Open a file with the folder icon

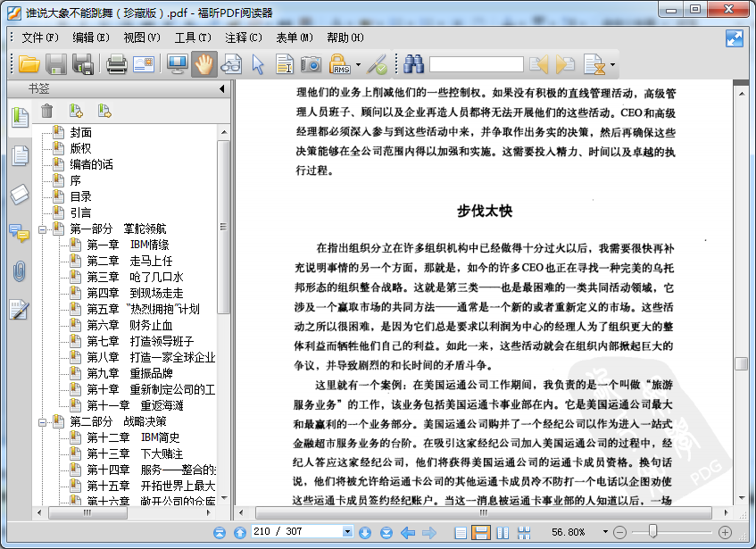tap(29, 64)
